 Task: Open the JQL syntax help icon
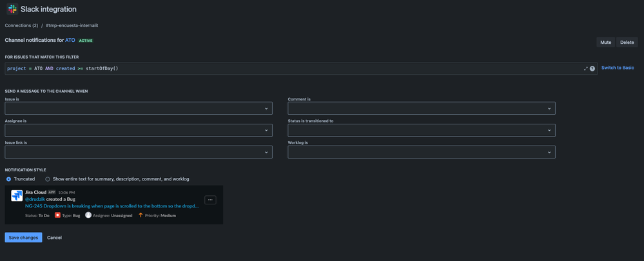(x=592, y=68)
